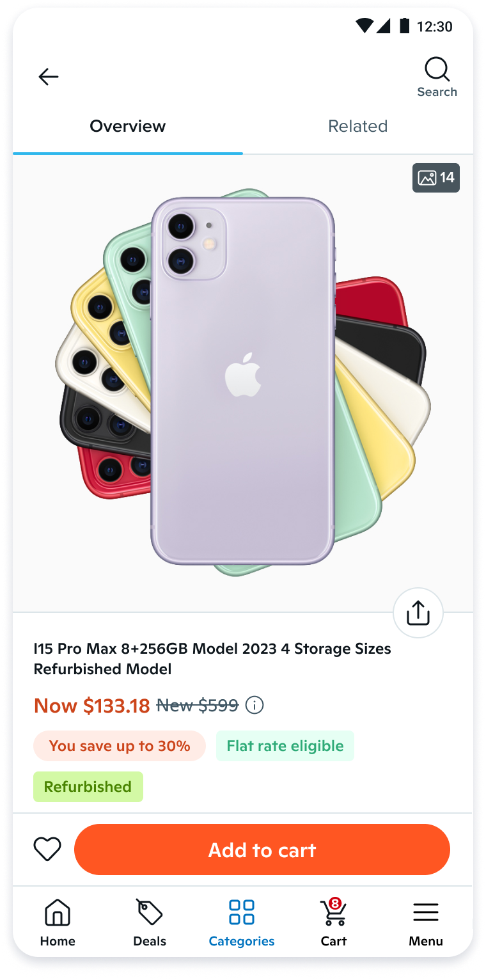The width and height of the screenshot is (486, 980).
Task: Click the price info icon
Action: pos(255,706)
